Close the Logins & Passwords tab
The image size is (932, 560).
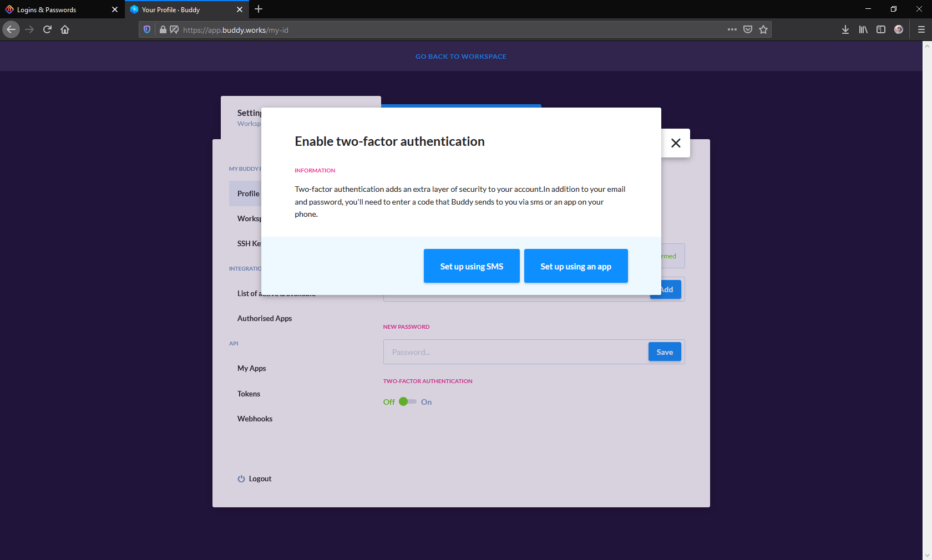coord(115,9)
